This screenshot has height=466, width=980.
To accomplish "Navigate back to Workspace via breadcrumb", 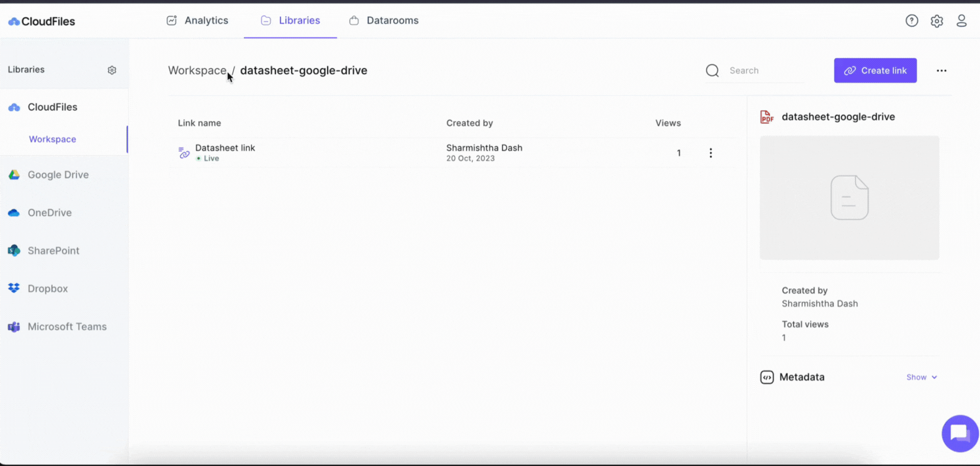I will 197,71.
